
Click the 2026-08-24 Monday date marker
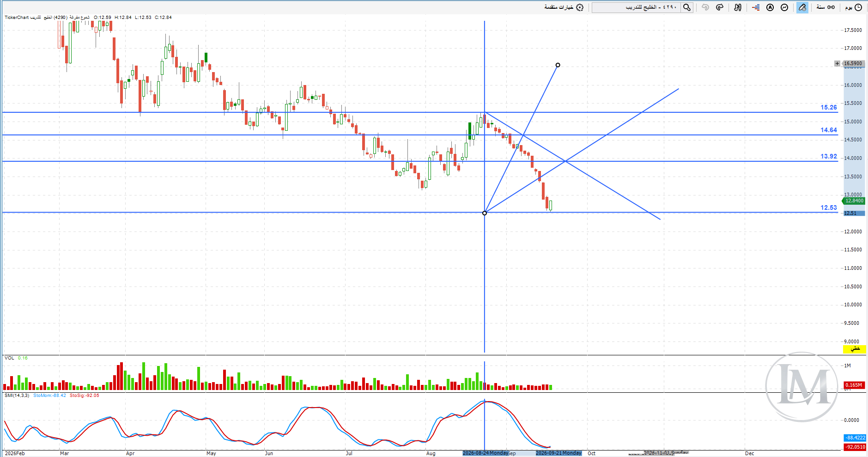pos(486,453)
